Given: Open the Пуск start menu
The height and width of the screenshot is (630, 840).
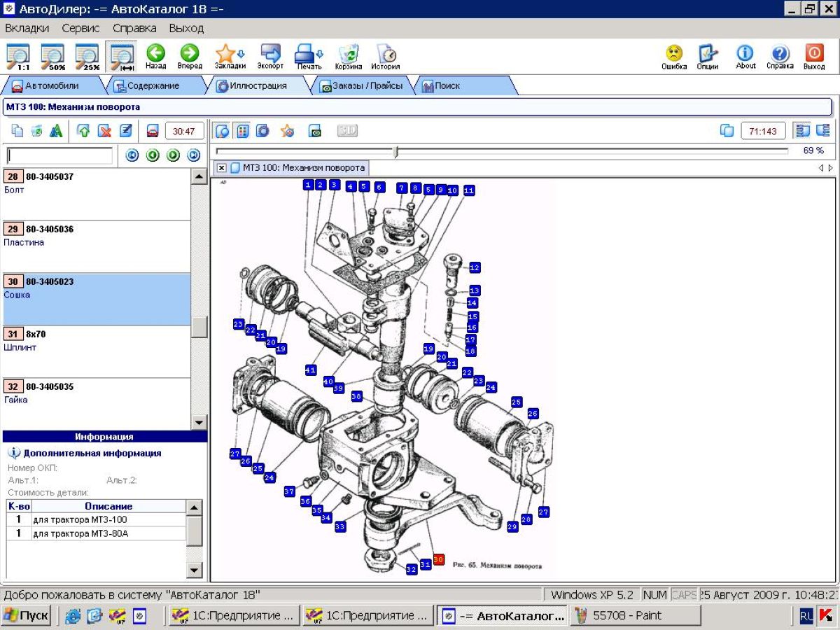Looking at the screenshot, I should [x=27, y=616].
